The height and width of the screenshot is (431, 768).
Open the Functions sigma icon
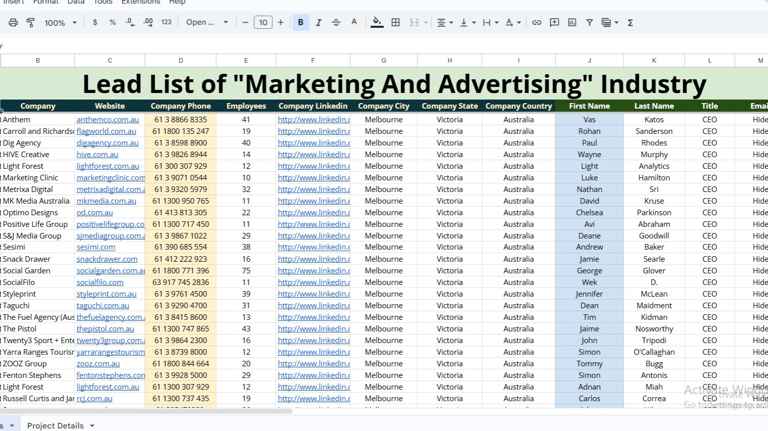630,22
